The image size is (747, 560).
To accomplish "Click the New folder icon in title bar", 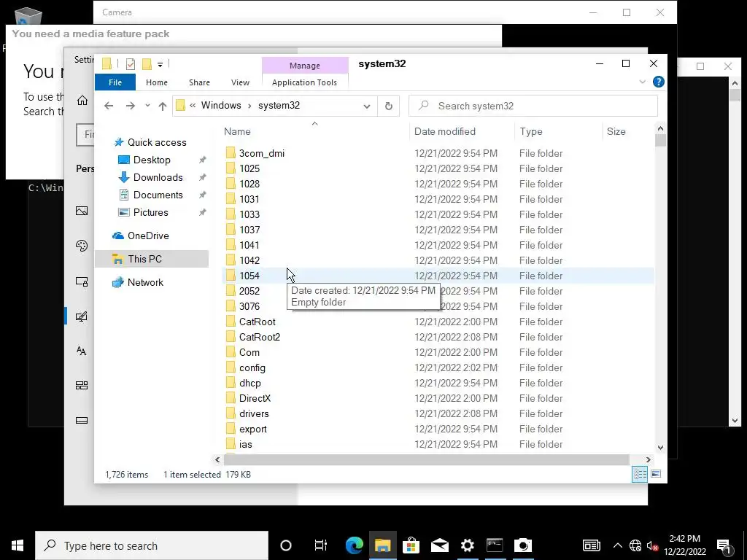I will tap(147, 64).
